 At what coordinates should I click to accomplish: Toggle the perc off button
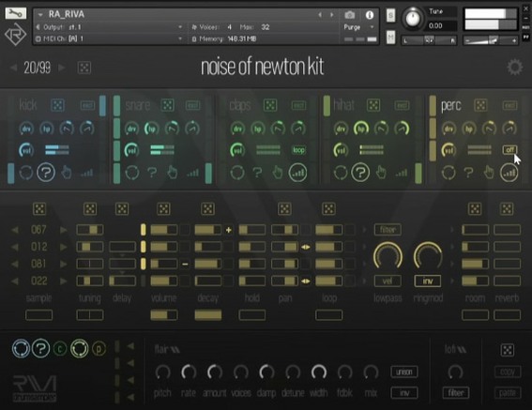(x=509, y=150)
